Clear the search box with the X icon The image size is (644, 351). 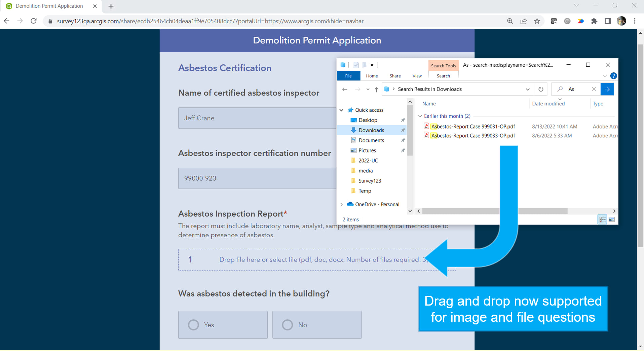594,89
